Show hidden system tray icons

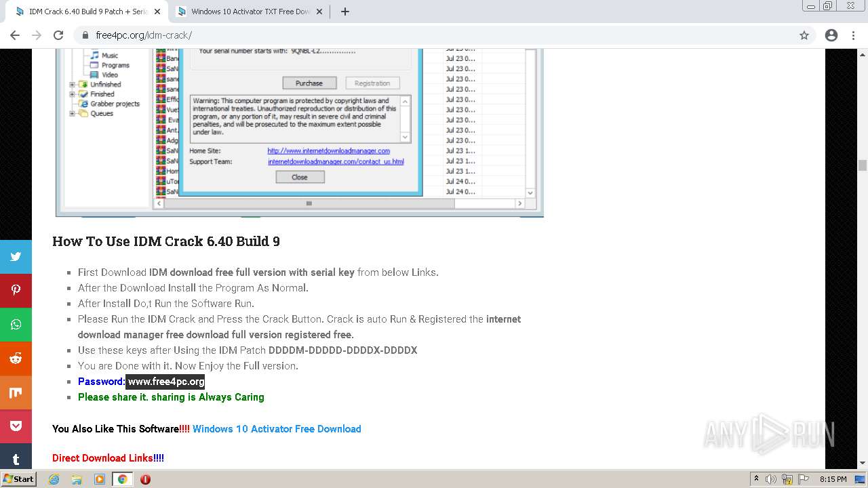coord(756,479)
